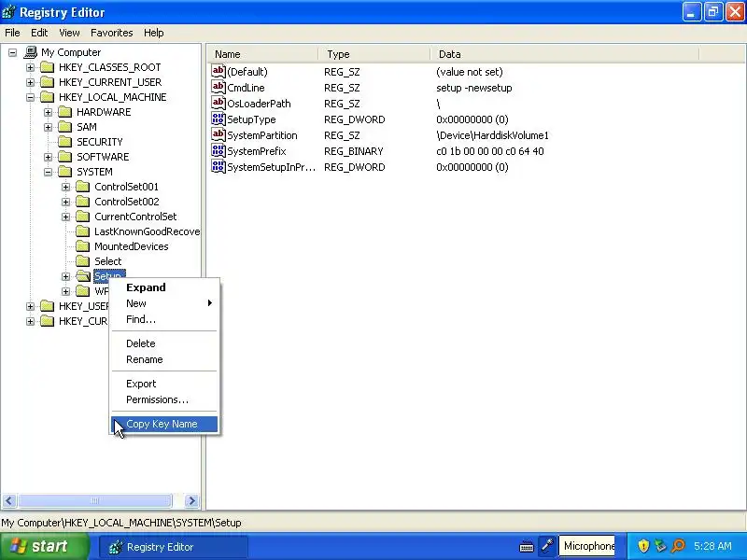Open the Help menu

click(153, 33)
